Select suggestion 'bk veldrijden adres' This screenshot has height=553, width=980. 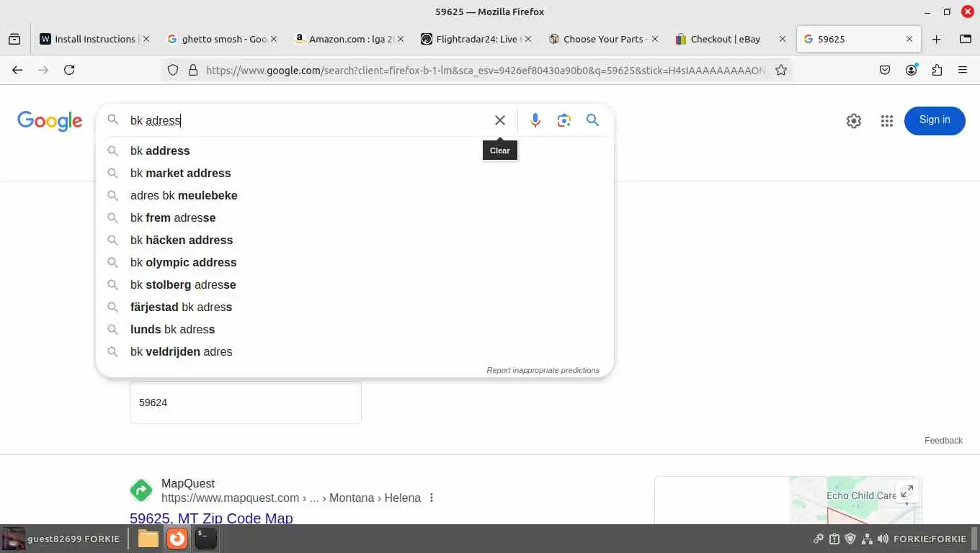355,351
